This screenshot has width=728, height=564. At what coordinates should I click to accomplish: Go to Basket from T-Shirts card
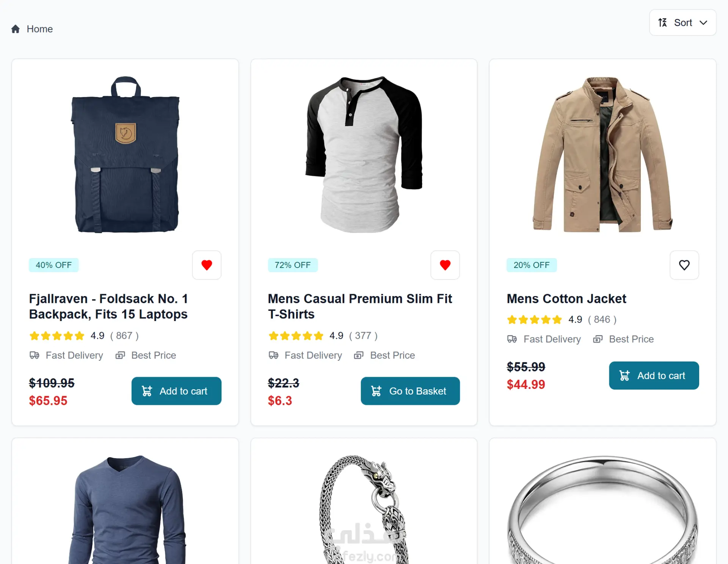pyautogui.click(x=410, y=391)
